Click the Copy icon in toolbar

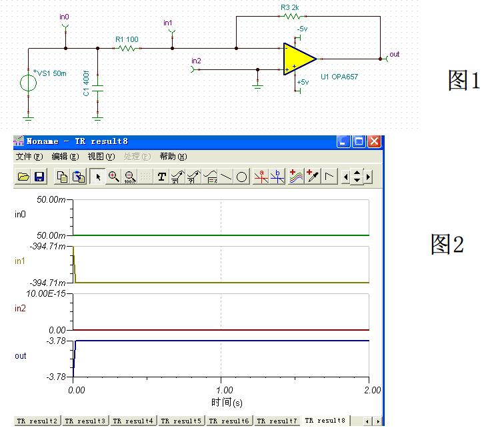(62, 177)
